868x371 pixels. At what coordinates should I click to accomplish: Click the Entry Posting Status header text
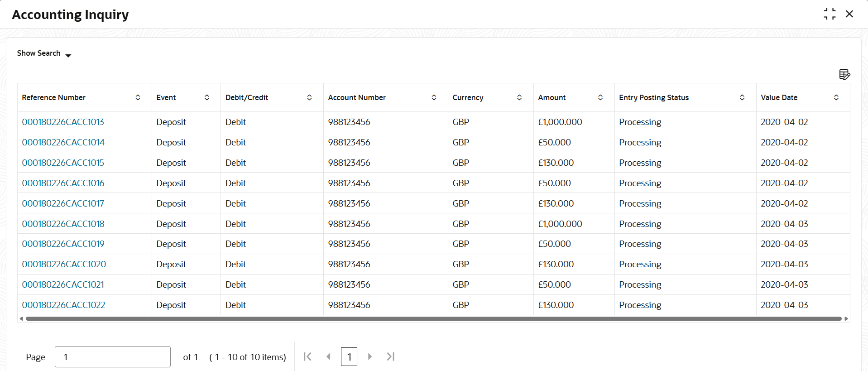click(x=654, y=97)
